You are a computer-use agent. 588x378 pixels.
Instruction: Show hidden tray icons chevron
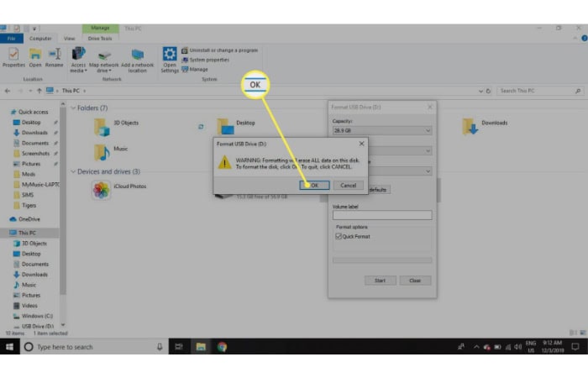[476, 347]
